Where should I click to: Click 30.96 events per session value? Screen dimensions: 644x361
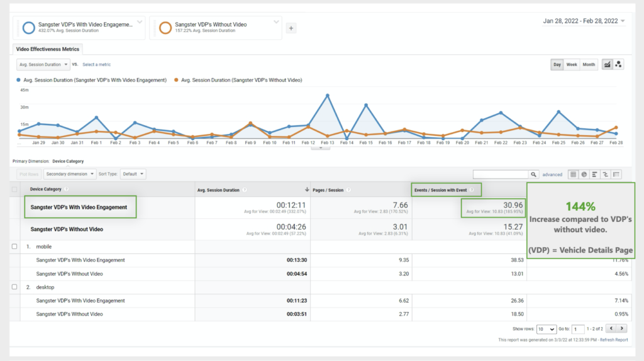click(x=513, y=205)
